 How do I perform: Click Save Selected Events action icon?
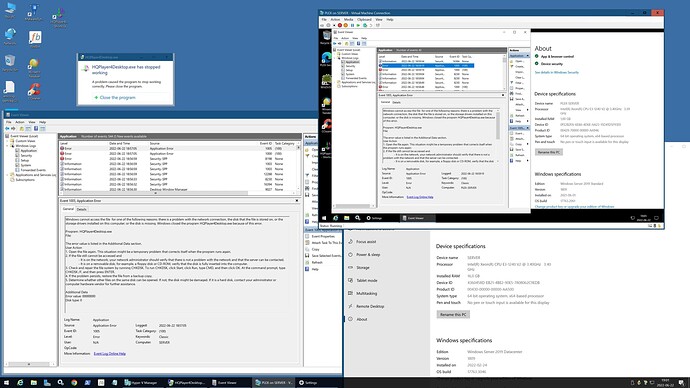pyautogui.click(x=307, y=256)
